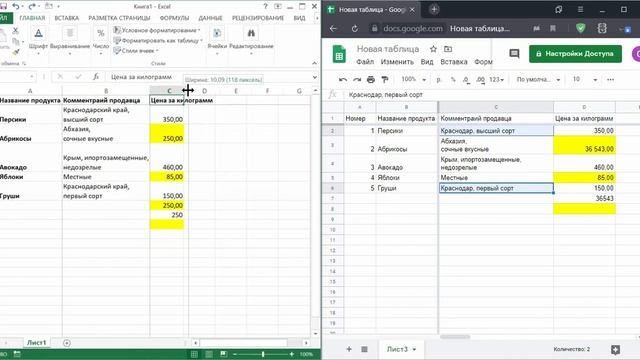
Task: Click Print icon in Google Sheets
Action: (x=371, y=80)
